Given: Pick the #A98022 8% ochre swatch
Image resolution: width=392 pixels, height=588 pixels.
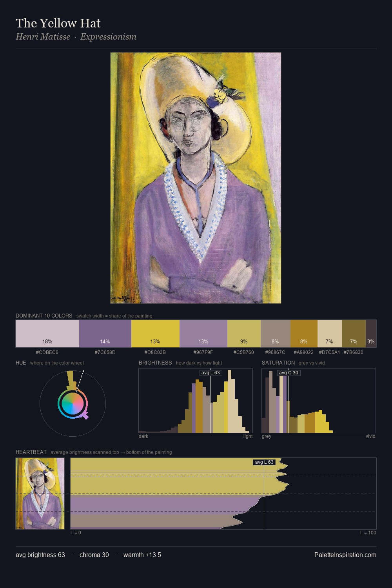Looking at the screenshot, I should [x=304, y=334].
